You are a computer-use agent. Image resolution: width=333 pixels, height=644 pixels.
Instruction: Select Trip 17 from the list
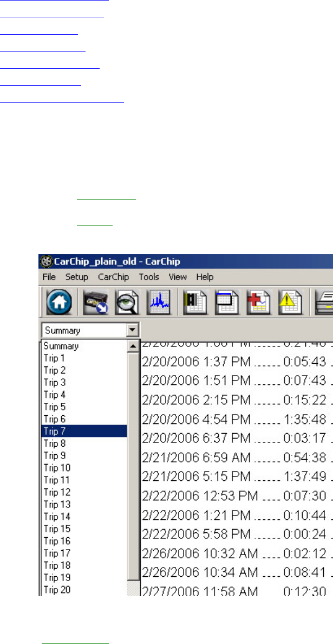coord(84,553)
